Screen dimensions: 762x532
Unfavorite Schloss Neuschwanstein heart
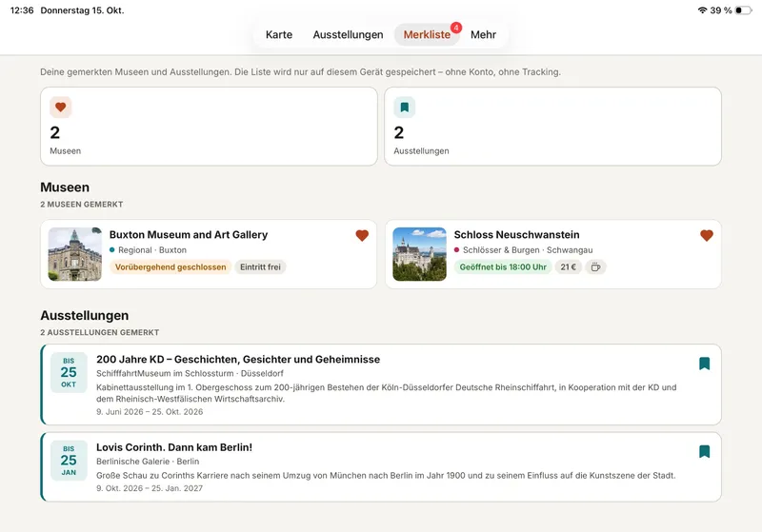tap(707, 235)
